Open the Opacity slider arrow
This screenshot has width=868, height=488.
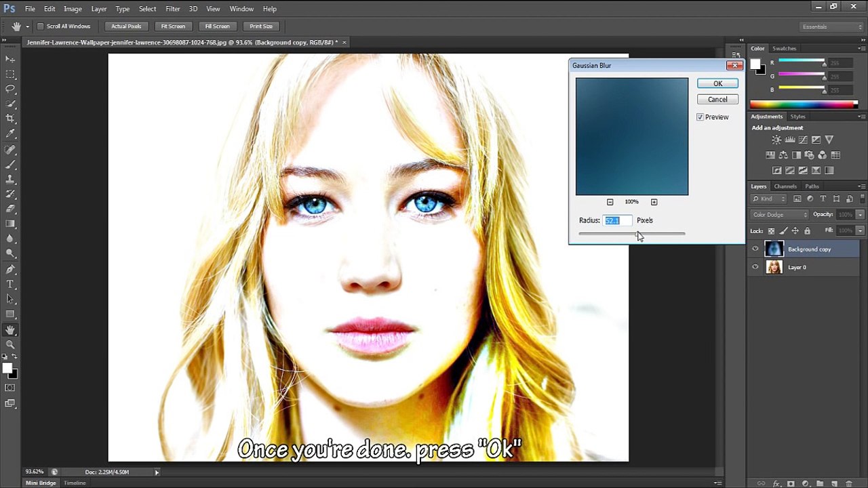click(860, 215)
